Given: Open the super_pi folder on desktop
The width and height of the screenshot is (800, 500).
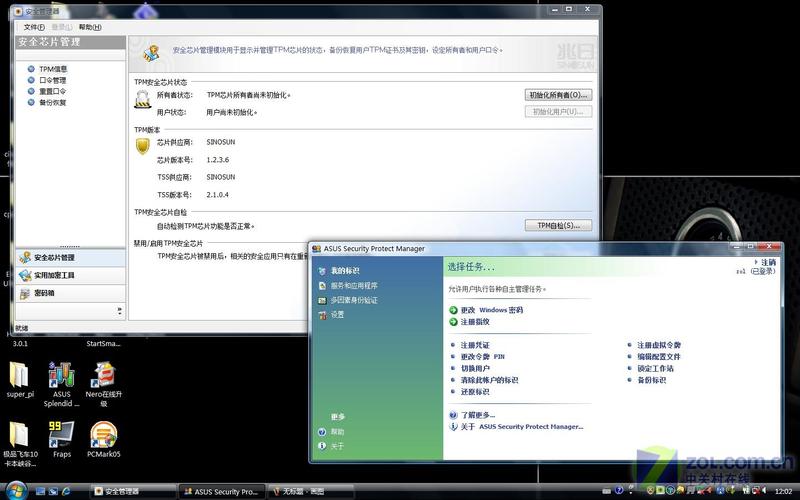Looking at the screenshot, I should tap(20, 380).
